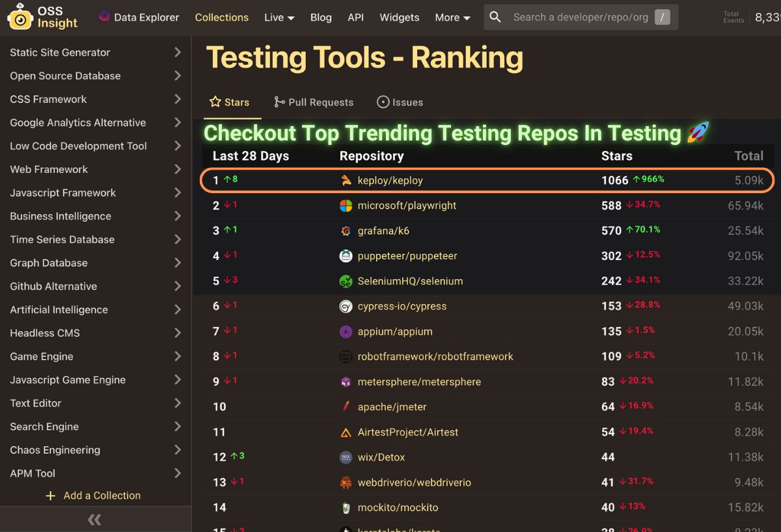
Task: Open grafana/k6 repository link
Action: [383, 231]
